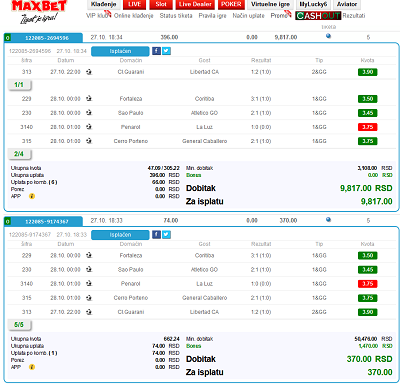
Task: Click the APP info icon in first ticket
Action: (32, 196)
